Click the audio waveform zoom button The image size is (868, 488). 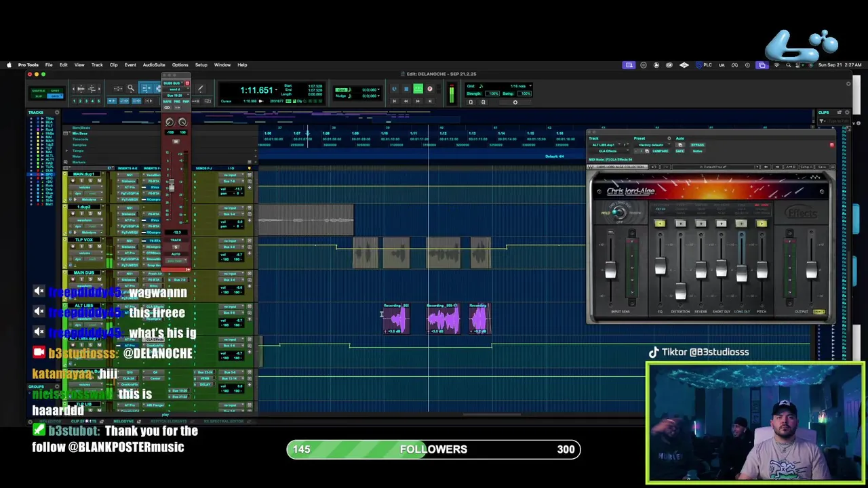[x=81, y=89]
